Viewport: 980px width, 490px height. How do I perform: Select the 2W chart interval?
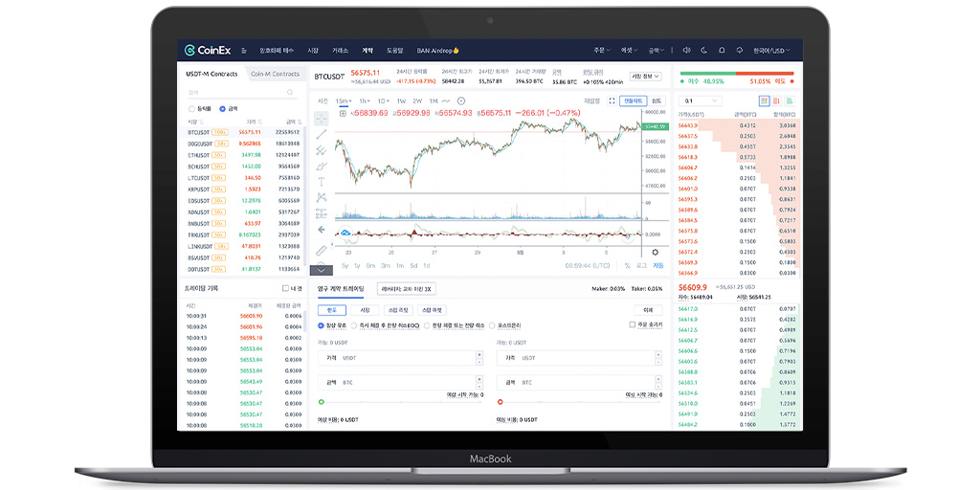(417, 100)
